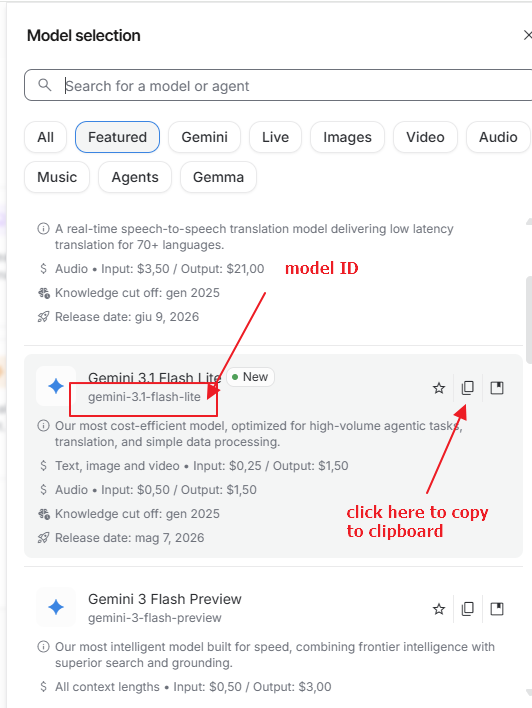Filter models by Live

275,137
